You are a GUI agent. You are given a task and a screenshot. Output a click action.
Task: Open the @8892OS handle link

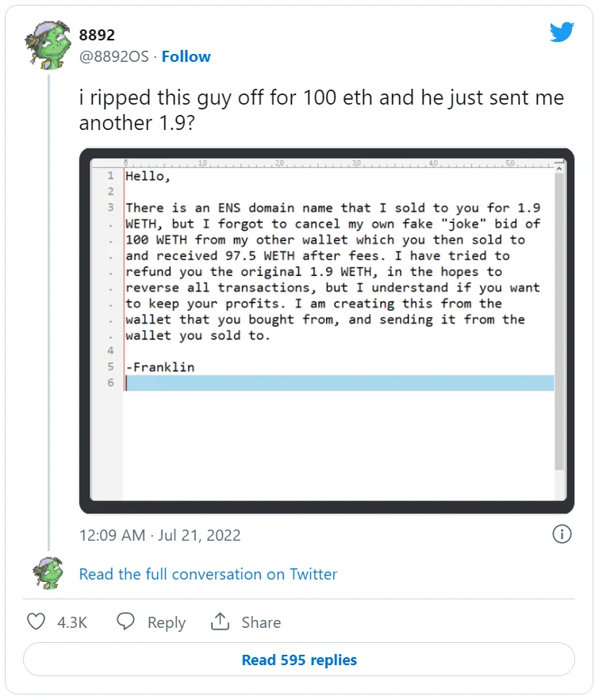coord(113,56)
